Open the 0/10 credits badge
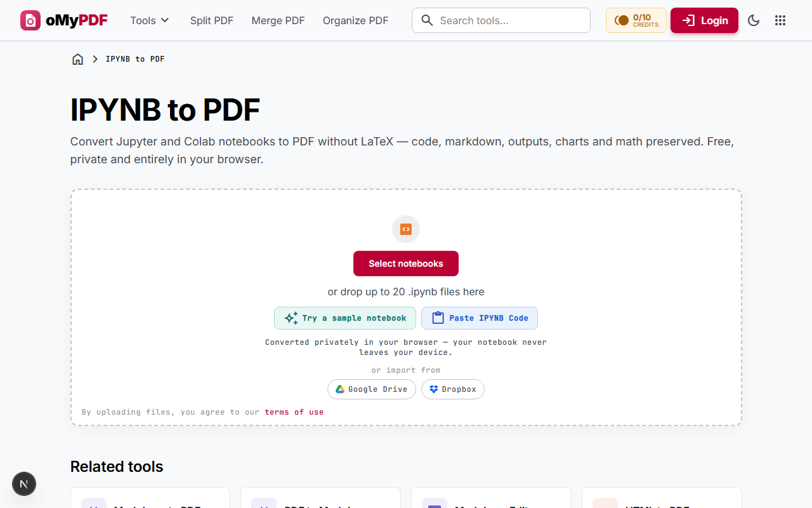Viewport: 812px width, 508px height. pos(636,20)
